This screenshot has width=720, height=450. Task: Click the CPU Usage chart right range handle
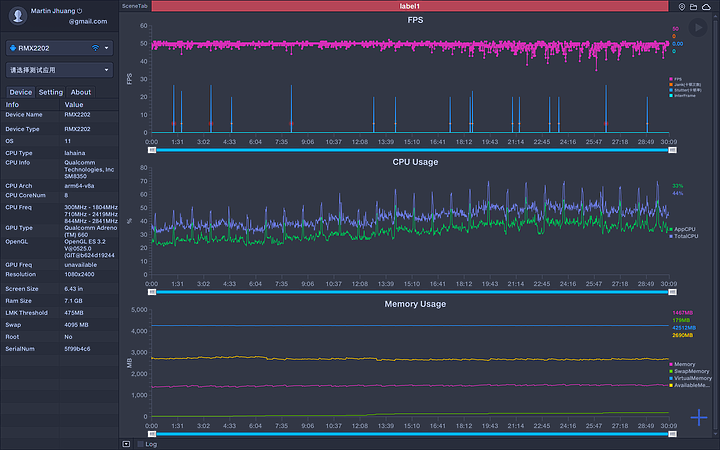coord(672,292)
